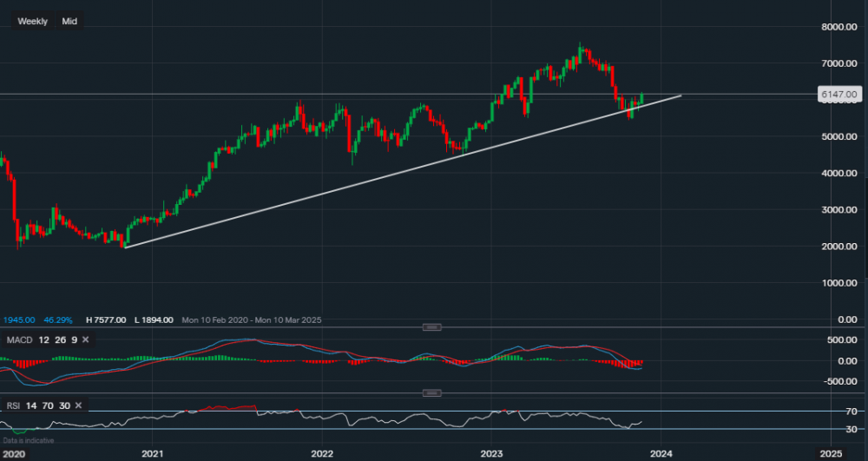Click the 2023 label on time axis
Viewport: 868px width, 461px height.
[x=491, y=453]
